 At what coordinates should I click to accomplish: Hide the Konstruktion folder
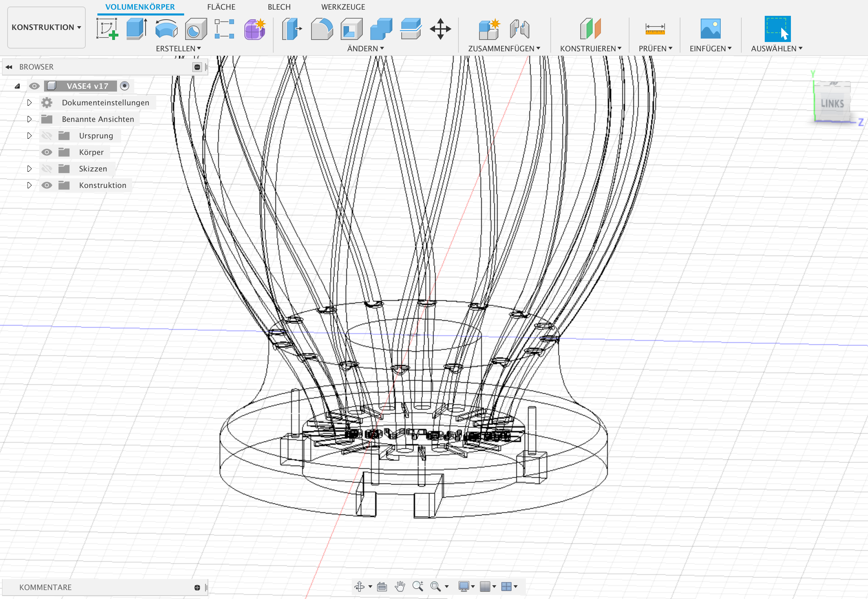46,185
